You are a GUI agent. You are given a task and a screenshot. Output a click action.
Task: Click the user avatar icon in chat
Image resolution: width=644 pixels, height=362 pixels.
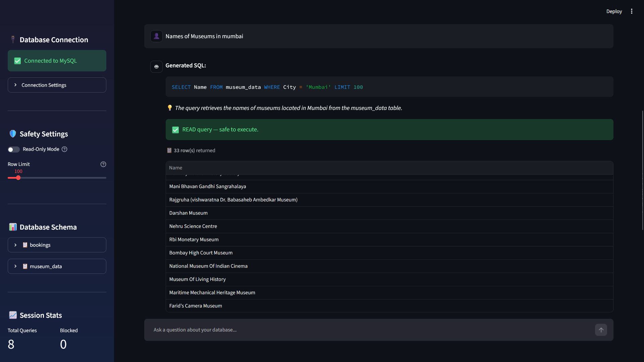(156, 36)
